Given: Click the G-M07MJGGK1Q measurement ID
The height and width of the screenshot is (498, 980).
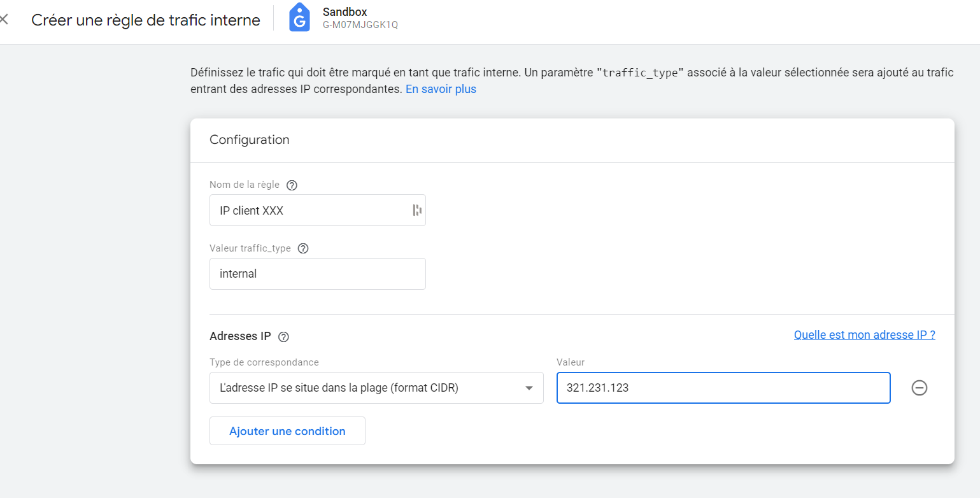Looking at the screenshot, I should (360, 25).
